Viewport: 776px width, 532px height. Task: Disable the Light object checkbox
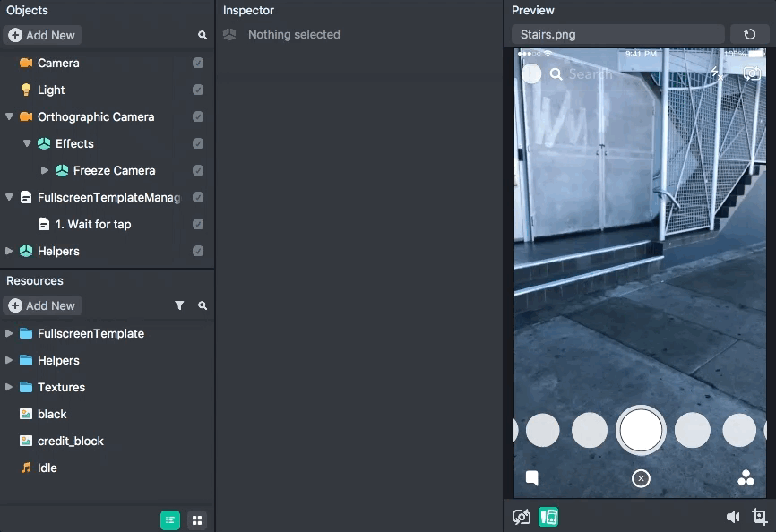point(198,90)
